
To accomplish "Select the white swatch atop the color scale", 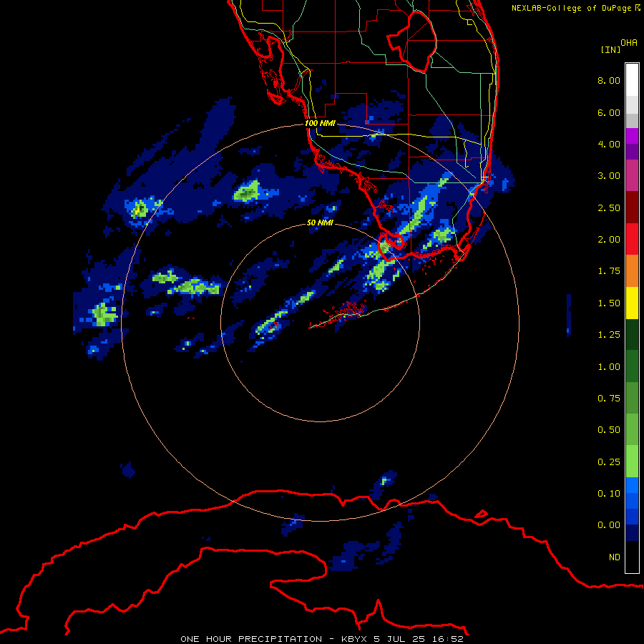I will [632, 79].
